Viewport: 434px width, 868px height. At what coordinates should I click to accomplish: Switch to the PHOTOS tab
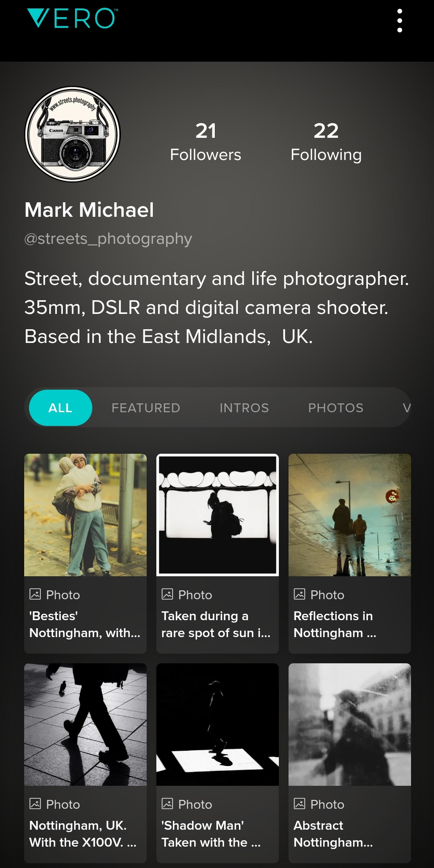(x=336, y=408)
